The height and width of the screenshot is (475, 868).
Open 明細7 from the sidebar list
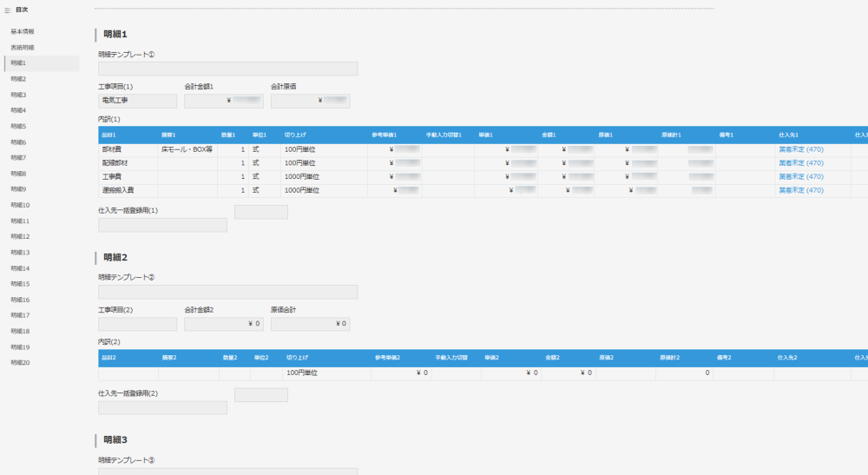(x=18, y=158)
